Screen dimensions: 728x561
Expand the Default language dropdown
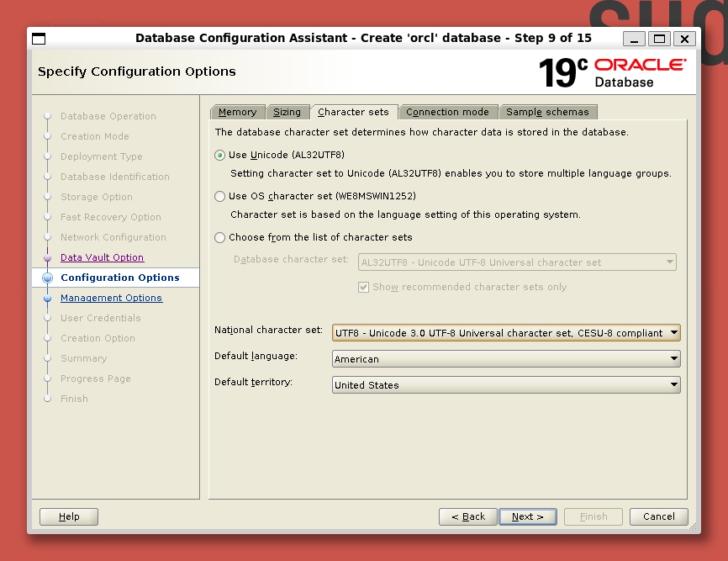click(506, 359)
